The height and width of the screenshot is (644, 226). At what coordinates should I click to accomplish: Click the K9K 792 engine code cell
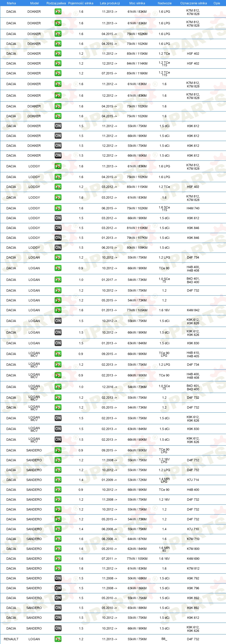pyautogui.click(x=193, y=578)
